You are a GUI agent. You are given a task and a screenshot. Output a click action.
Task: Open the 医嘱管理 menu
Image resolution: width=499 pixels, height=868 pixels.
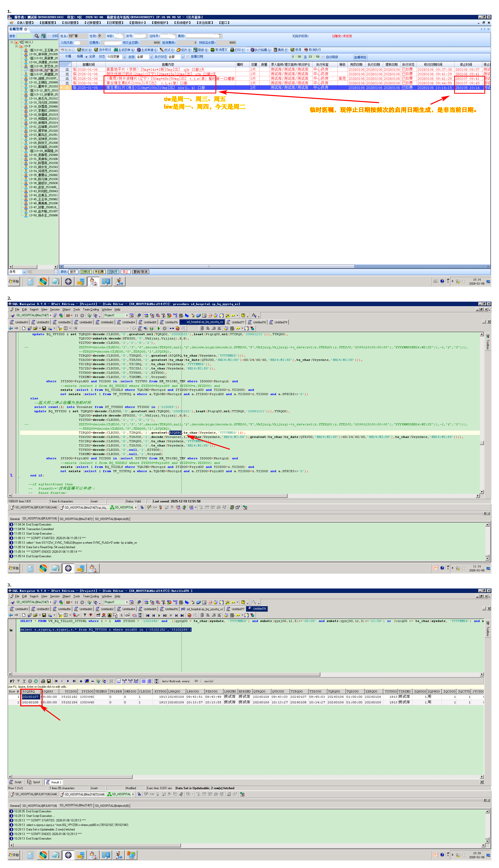48,23
